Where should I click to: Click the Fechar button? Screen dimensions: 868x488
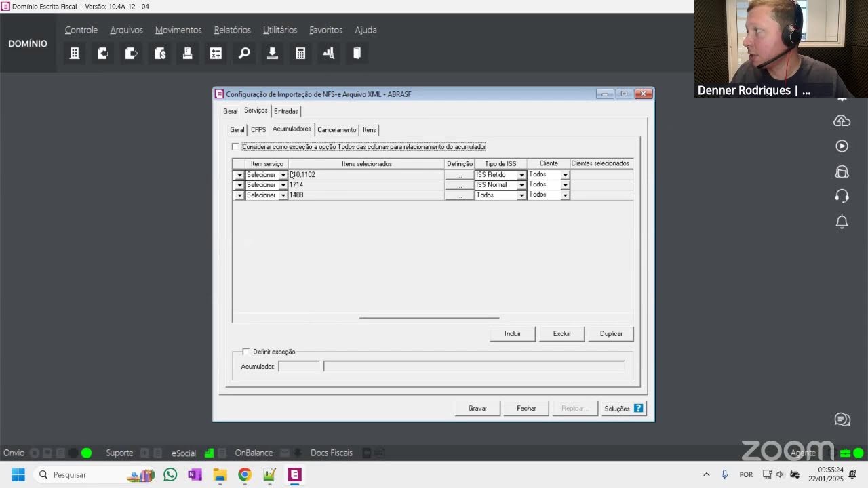click(x=526, y=408)
